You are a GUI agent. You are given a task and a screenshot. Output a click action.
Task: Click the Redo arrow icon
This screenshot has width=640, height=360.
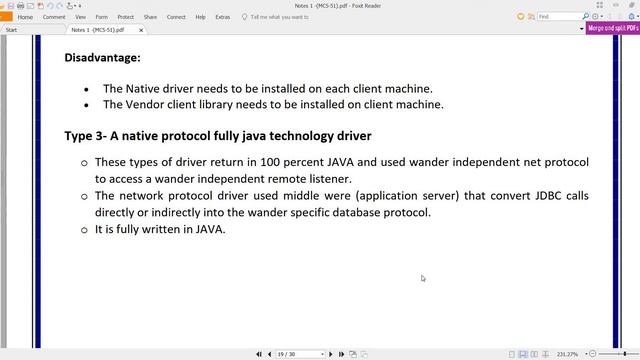coord(60,6)
